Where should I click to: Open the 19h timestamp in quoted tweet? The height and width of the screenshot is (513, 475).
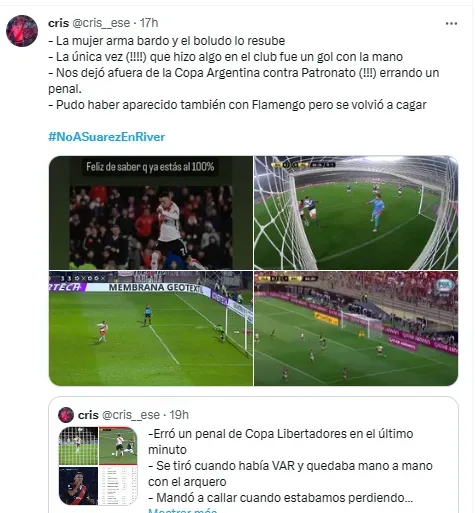point(179,415)
